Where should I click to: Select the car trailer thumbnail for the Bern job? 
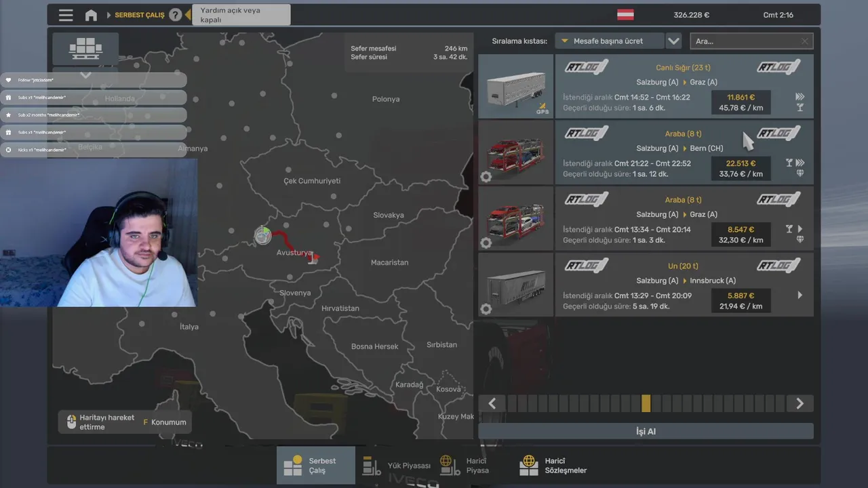point(516,152)
